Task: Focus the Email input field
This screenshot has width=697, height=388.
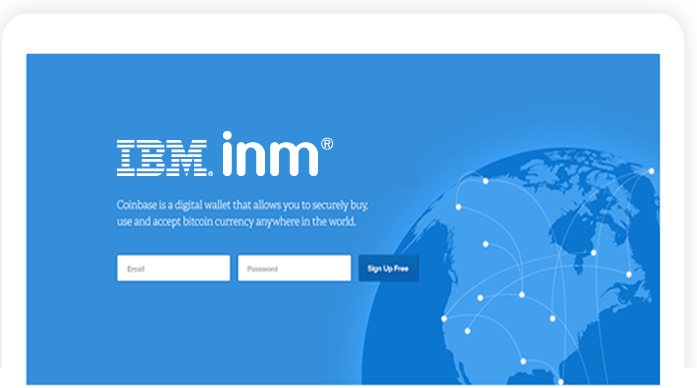Action: click(x=174, y=268)
